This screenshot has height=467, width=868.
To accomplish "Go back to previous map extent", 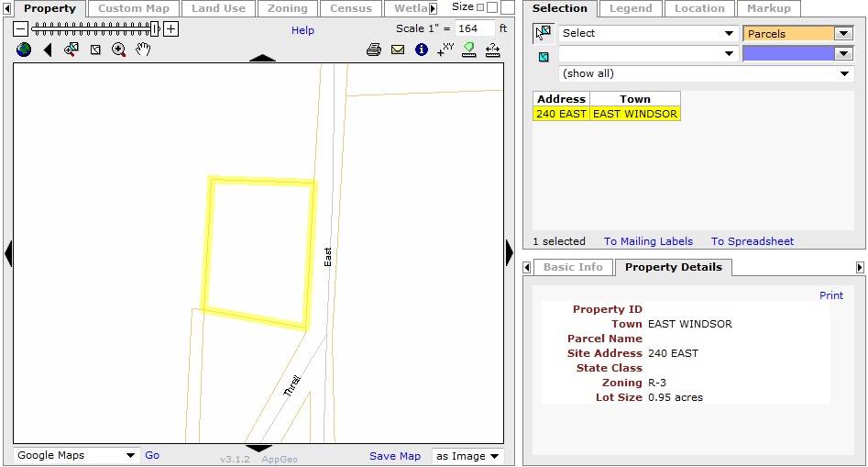I will 48,50.
